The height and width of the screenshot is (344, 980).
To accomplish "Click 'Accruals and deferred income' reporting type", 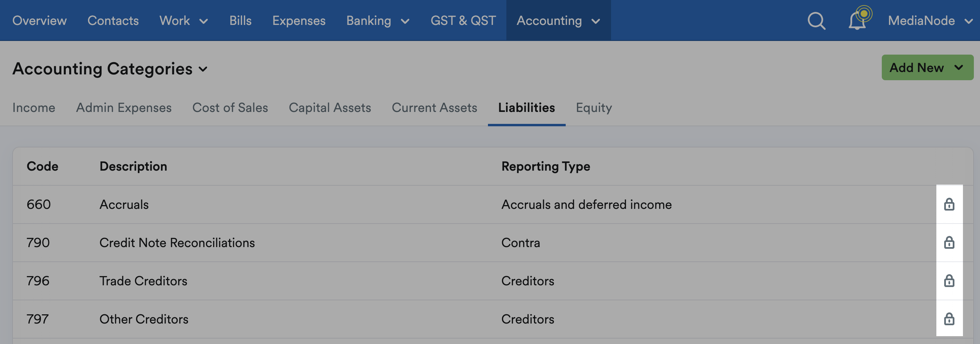I will 586,204.
